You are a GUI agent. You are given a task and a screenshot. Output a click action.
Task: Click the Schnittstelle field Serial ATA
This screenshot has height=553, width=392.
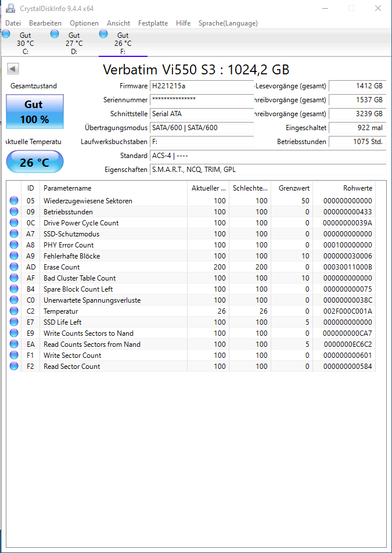(x=202, y=114)
